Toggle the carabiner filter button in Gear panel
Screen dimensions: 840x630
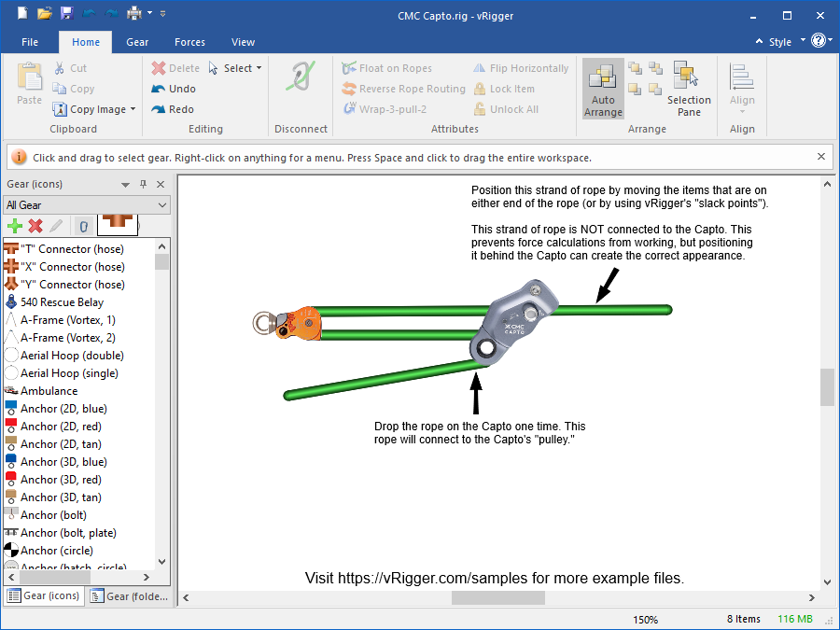pyautogui.click(x=82, y=226)
